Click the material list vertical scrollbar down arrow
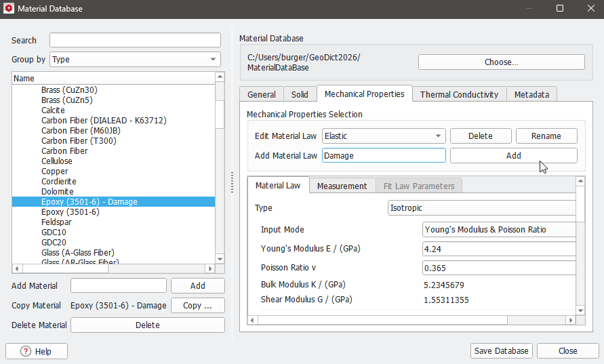 click(220, 258)
